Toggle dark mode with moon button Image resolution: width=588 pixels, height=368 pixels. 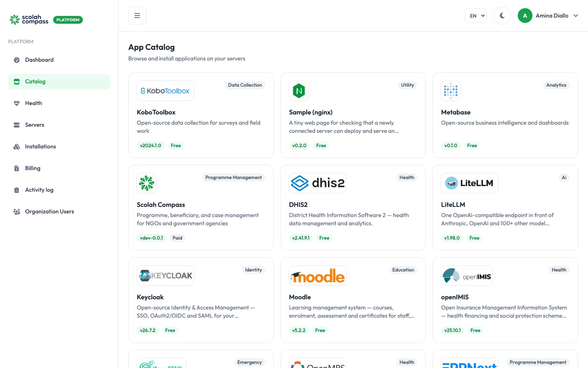502,16
